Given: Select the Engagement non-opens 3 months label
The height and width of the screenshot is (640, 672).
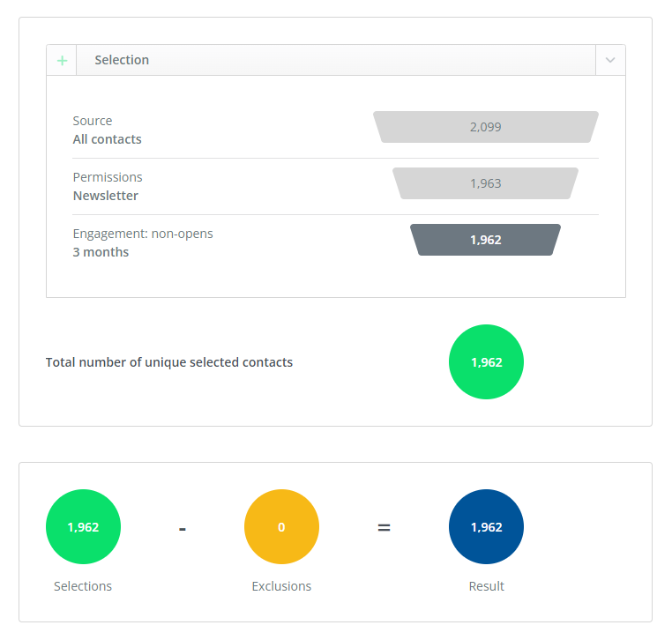Looking at the screenshot, I should (143, 242).
